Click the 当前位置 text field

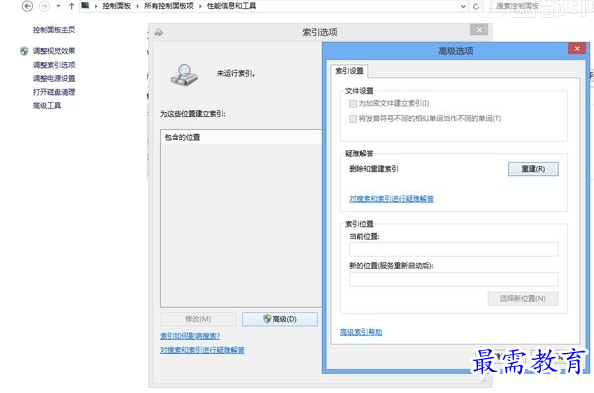453,249
